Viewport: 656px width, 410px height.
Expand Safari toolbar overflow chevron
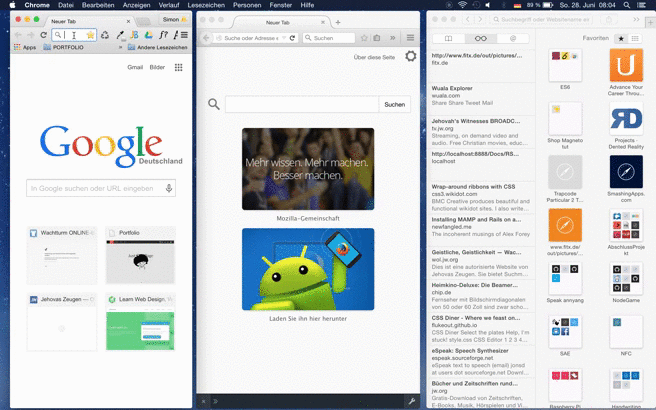636,19
